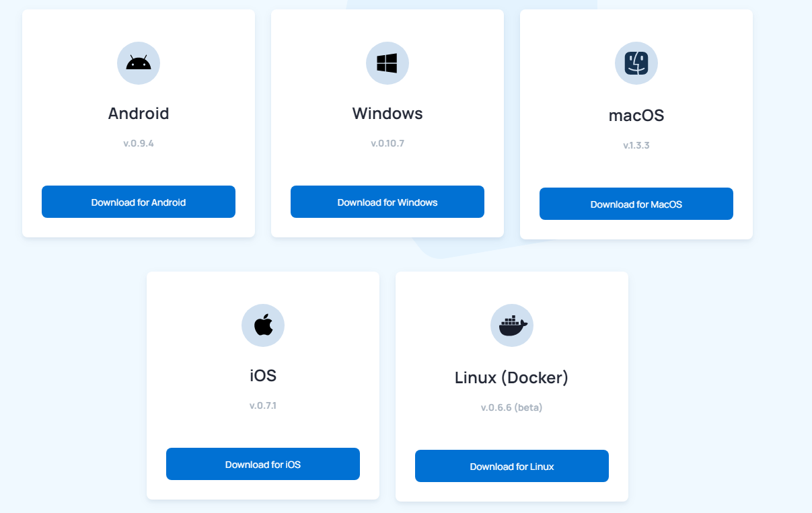This screenshot has width=812, height=513.
Task: Select the Linux (Docker) card title
Action: tap(512, 378)
